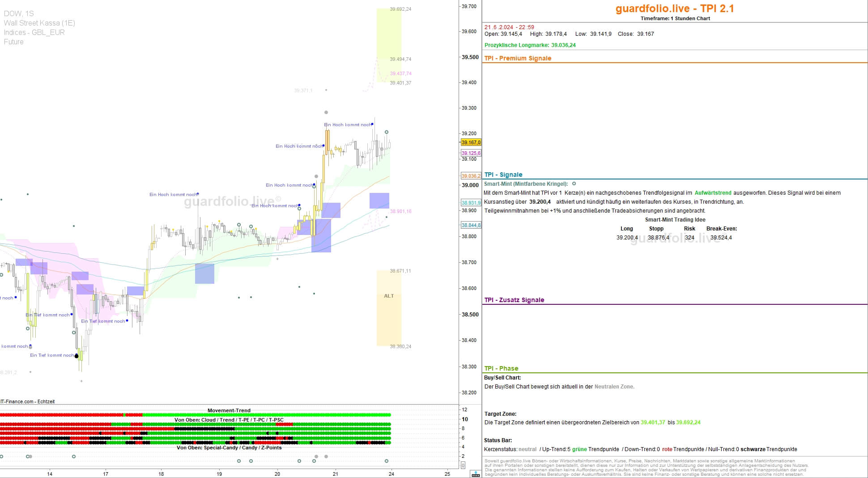The width and height of the screenshot is (868, 478).
Task: Click the Future label under chart title
Action: [x=13, y=42]
